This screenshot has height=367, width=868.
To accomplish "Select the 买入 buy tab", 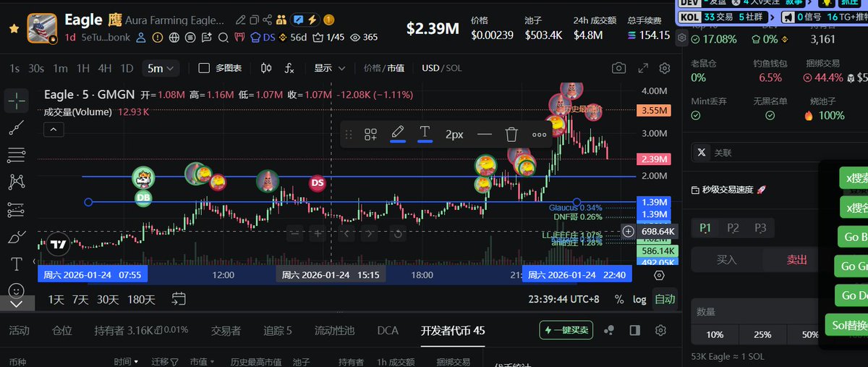I will pyautogui.click(x=727, y=260).
